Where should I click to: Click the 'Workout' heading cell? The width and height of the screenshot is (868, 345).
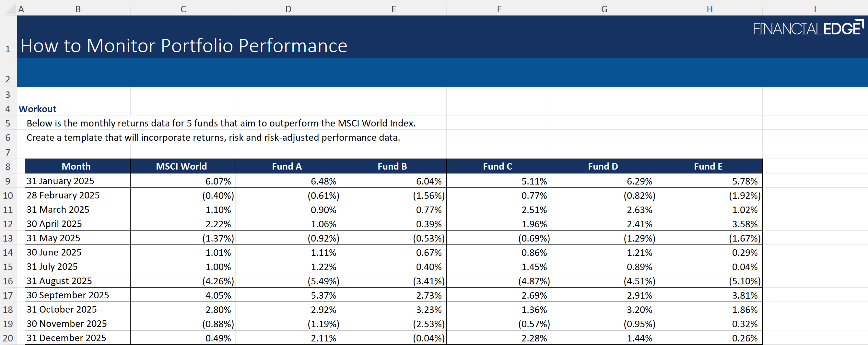click(37, 109)
